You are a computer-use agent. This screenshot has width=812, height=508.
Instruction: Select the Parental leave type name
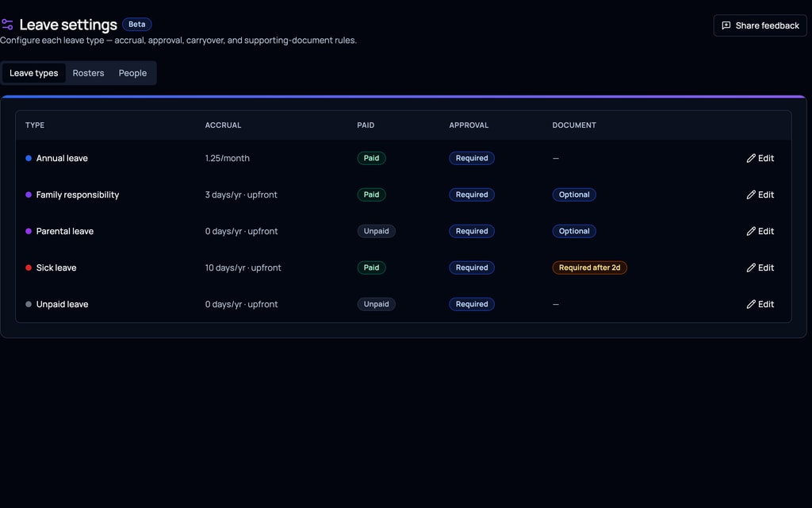[x=65, y=231]
